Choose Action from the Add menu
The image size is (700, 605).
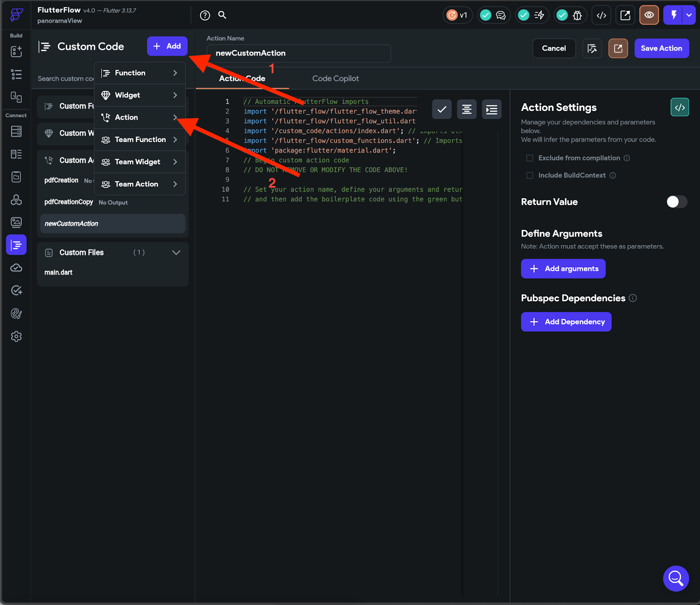(x=140, y=117)
